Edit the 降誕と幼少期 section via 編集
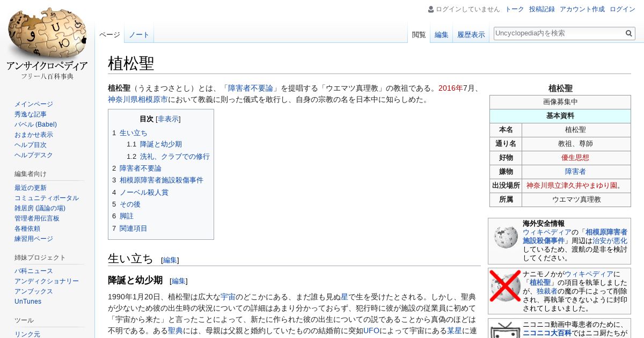Screen dimensions: 644x338 pyautogui.click(x=179, y=281)
